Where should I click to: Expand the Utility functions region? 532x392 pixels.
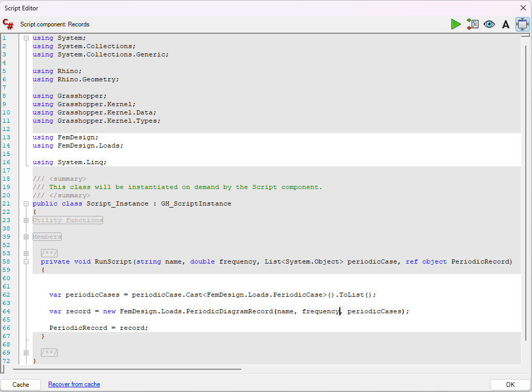click(x=26, y=220)
